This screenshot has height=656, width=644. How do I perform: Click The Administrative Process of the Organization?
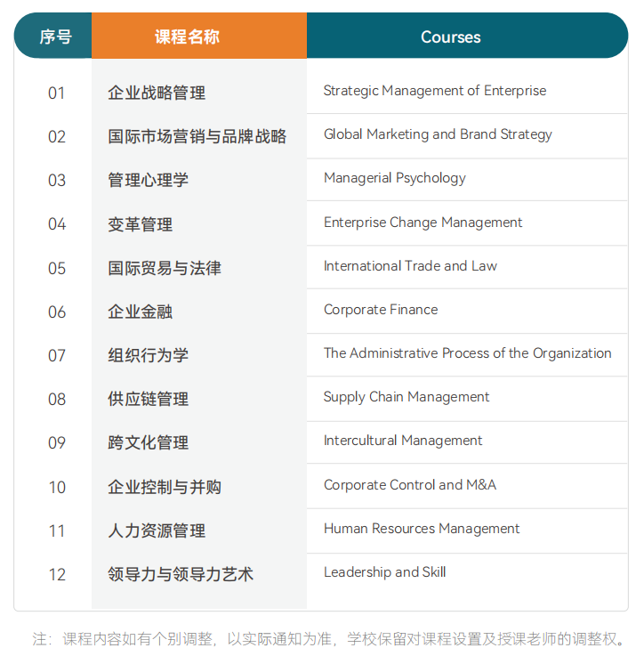pos(468,353)
